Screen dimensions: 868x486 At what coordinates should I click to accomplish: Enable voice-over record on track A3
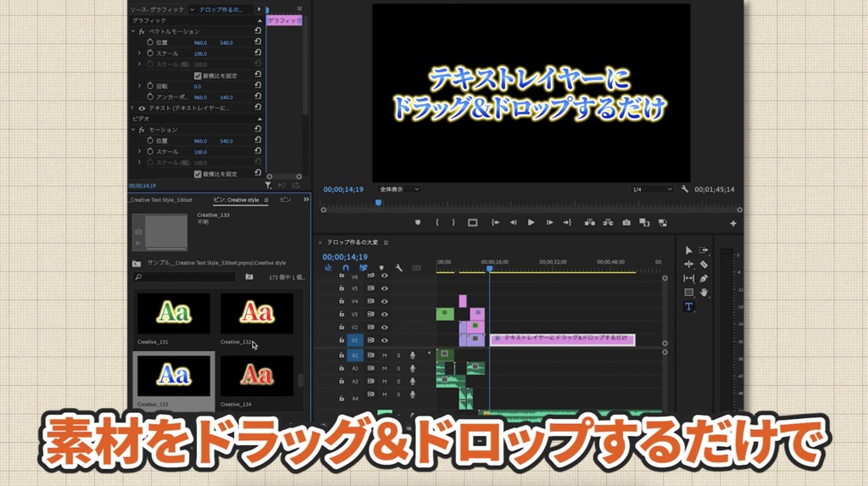[413, 382]
